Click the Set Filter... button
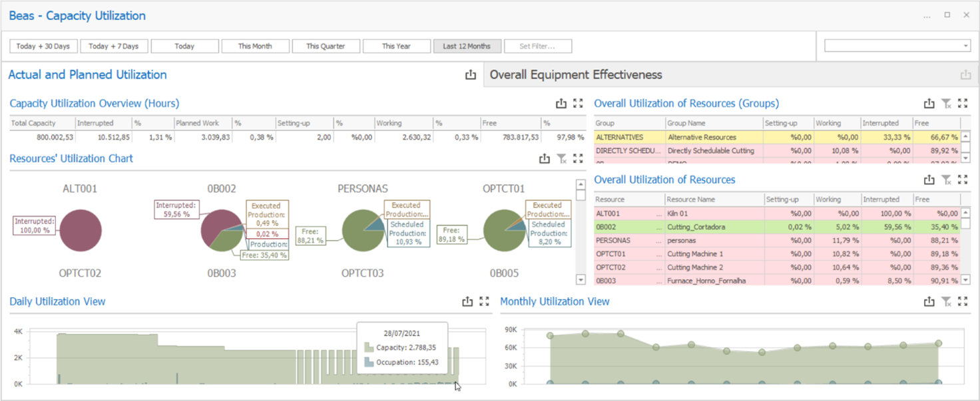This screenshot has height=401, width=980. point(537,47)
